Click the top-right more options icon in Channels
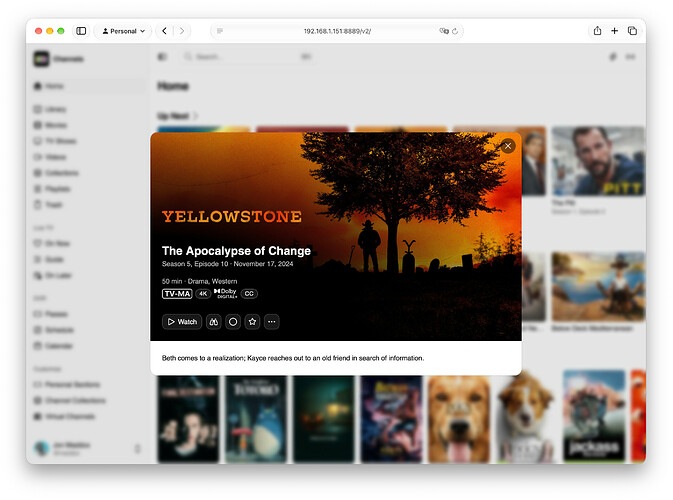Image resolution: width=673 pixels, height=500 pixels. pos(631,57)
